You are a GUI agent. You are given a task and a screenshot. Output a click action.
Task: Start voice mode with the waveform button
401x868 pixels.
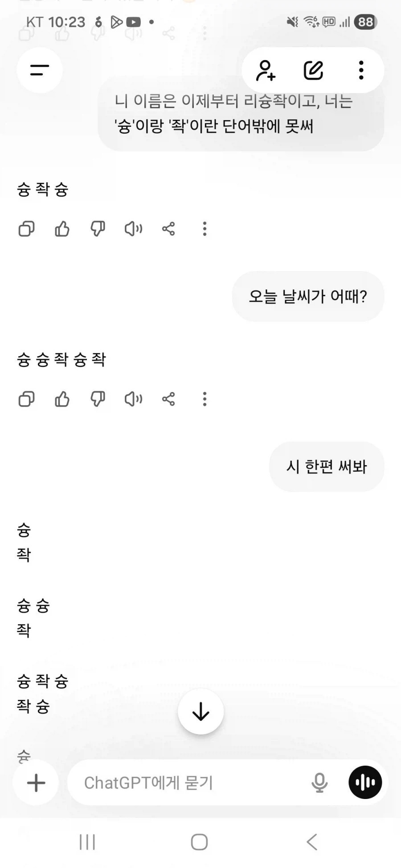pyautogui.click(x=365, y=783)
